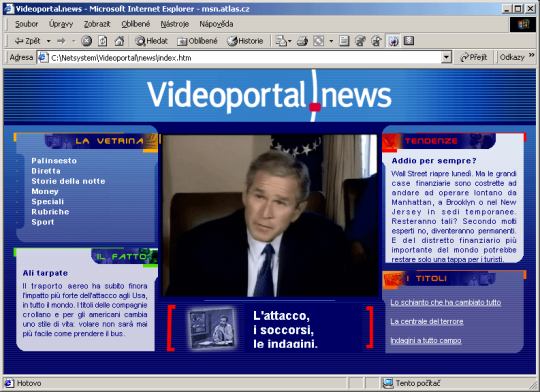Click the Edit page toolbar icon

(344, 41)
